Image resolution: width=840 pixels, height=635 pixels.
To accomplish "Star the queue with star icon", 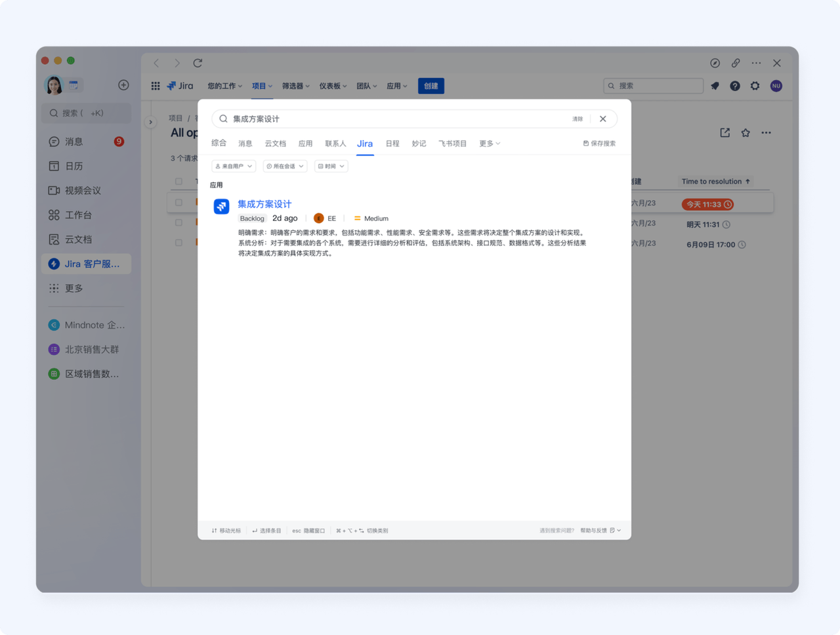I will click(745, 133).
